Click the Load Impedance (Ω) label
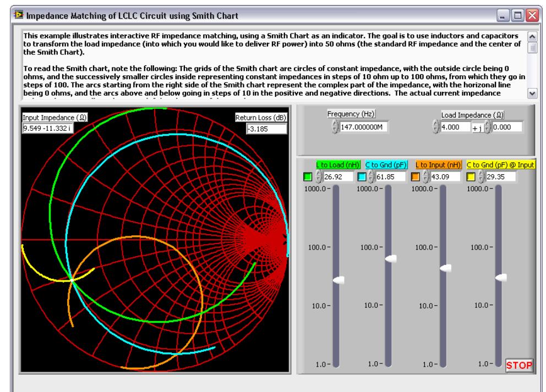546x392 pixels. (472, 115)
